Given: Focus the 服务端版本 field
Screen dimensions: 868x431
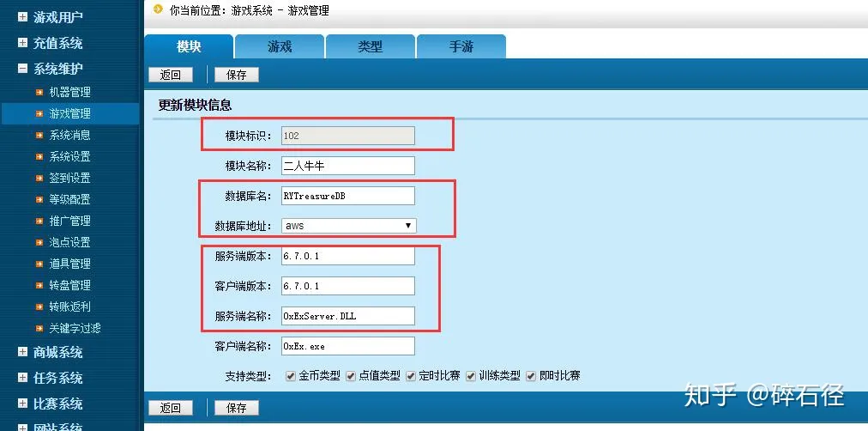Looking at the screenshot, I should click(x=348, y=256).
